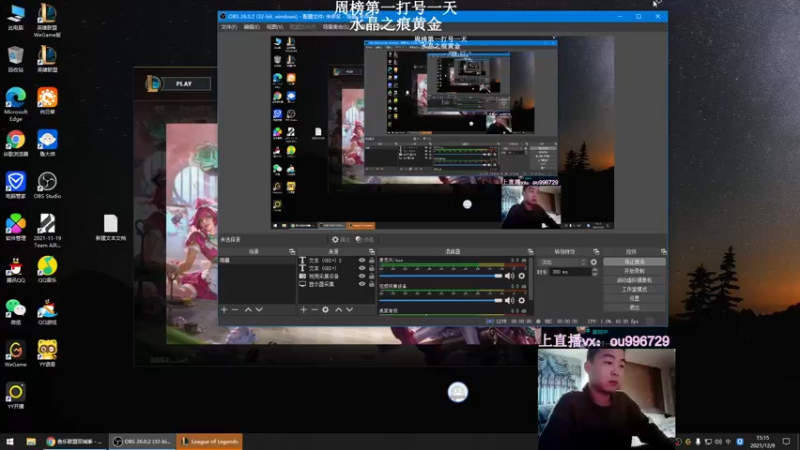The width and height of the screenshot is (800, 450).
Task: Adjust the first mixer volume slider
Action: pyautogui.click(x=441, y=276)
